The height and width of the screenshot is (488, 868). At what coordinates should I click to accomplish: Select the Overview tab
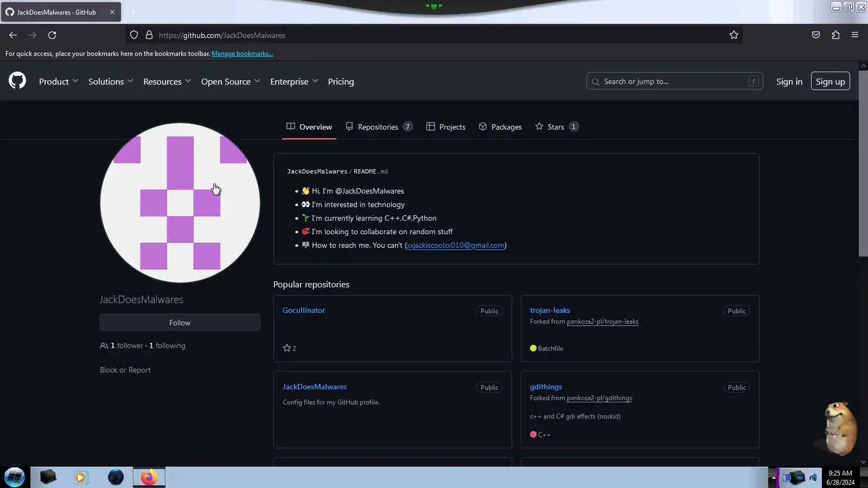(x=309, y=127)
